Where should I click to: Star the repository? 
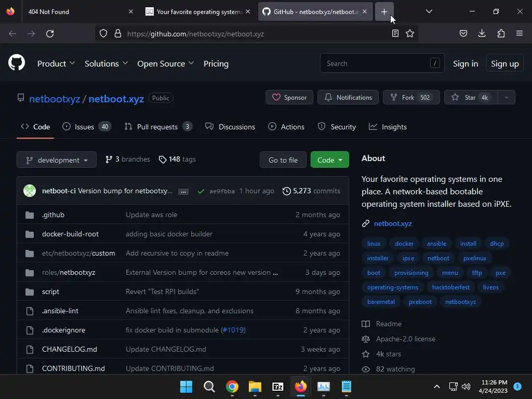pos(471,97)
